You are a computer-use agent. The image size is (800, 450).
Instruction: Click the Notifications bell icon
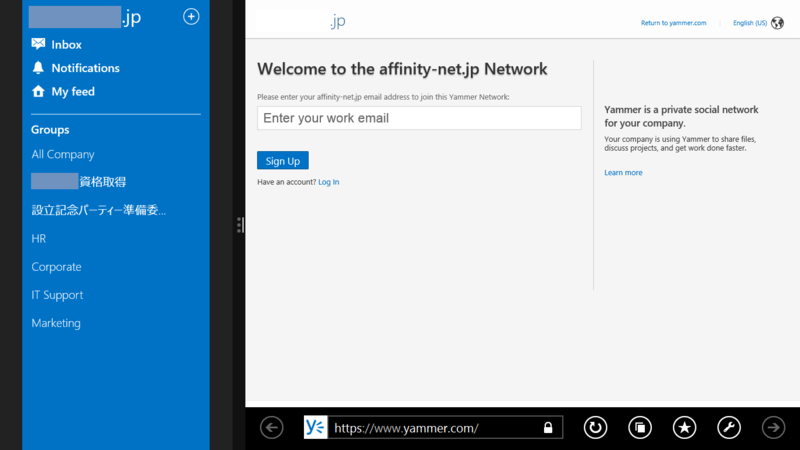38,67
